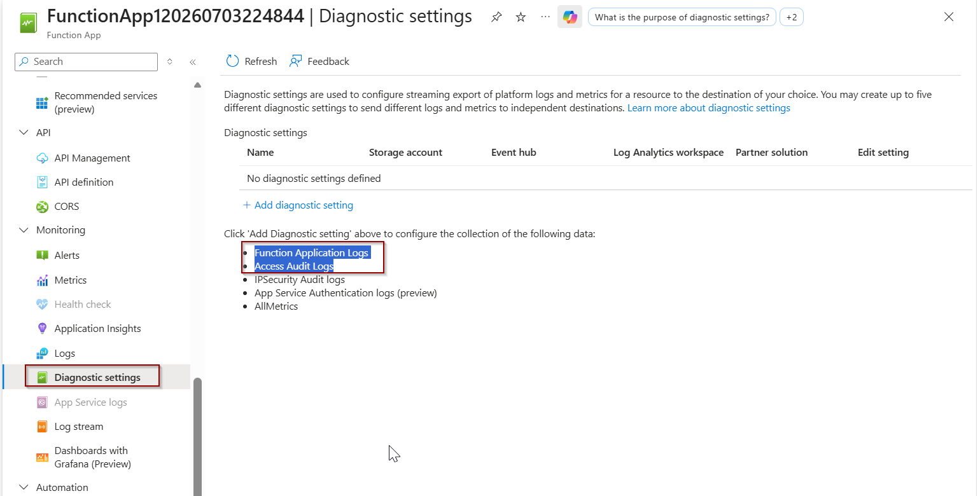Click the Log stream orange icon

click(x=43, y=427)
